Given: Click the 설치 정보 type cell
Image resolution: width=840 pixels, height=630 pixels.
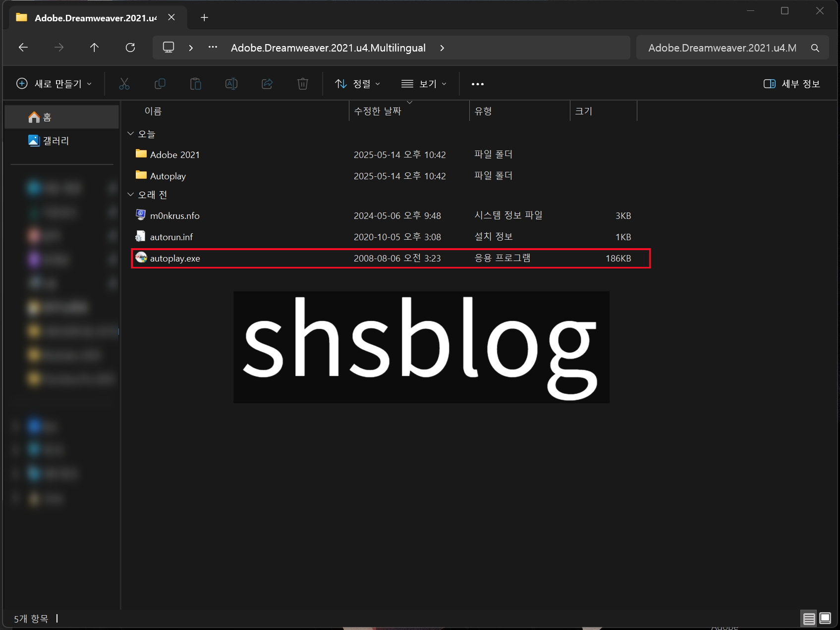Looking at the screenshot, I should (x=494, y=237).
